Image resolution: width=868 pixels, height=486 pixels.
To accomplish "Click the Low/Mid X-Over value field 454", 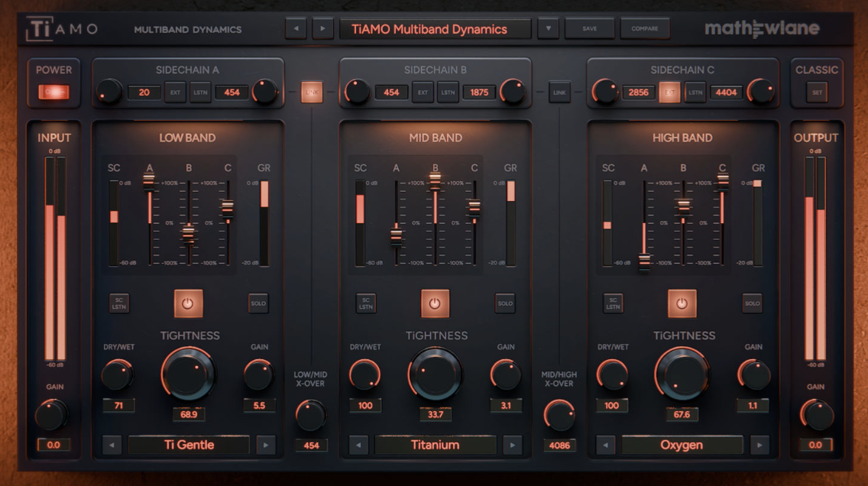I will coord(311,445).
